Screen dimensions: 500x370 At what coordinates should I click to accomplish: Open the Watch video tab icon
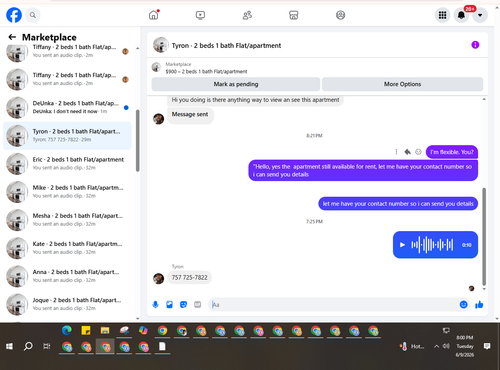(200, 15)
